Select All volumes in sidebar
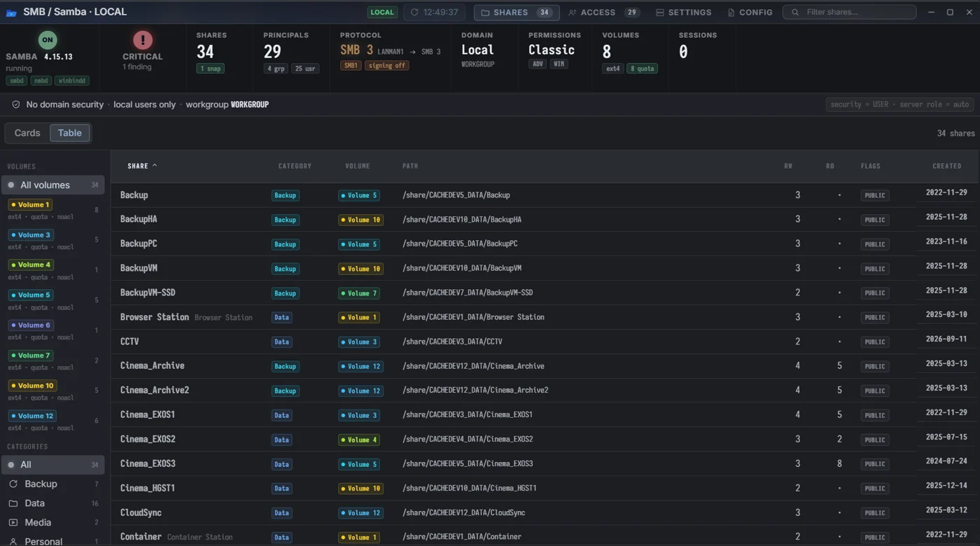Image resolution: width=980 pixels, height=546 pixels. [53, 185]
